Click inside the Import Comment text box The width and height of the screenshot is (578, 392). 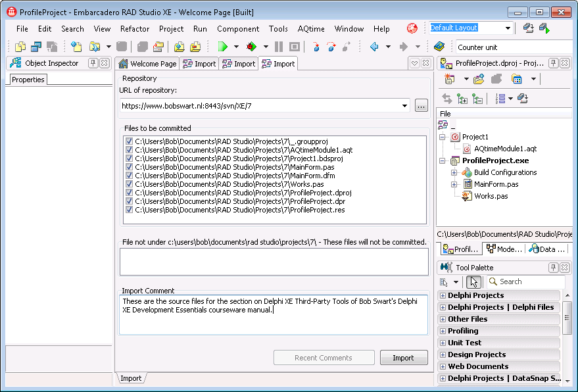point(274,314)
